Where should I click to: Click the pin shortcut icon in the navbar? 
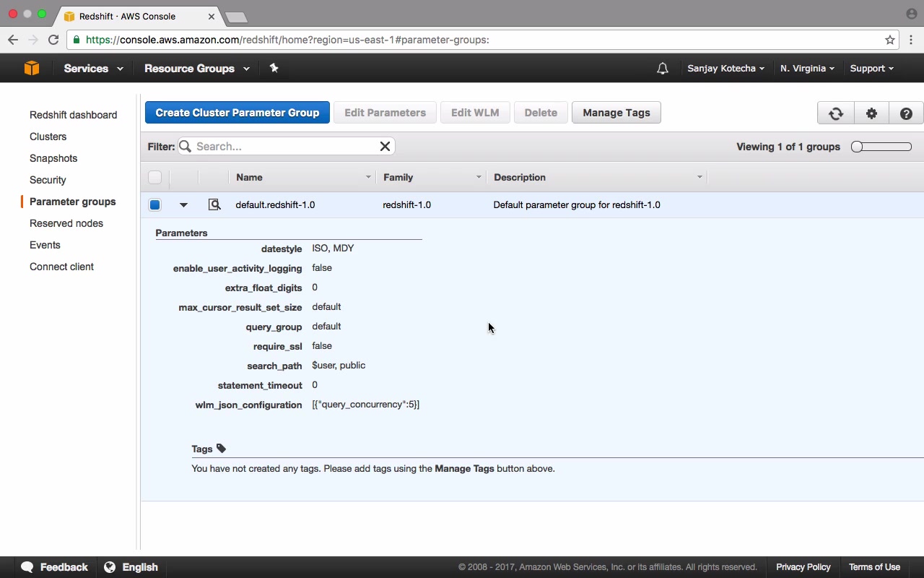[274, 68]
